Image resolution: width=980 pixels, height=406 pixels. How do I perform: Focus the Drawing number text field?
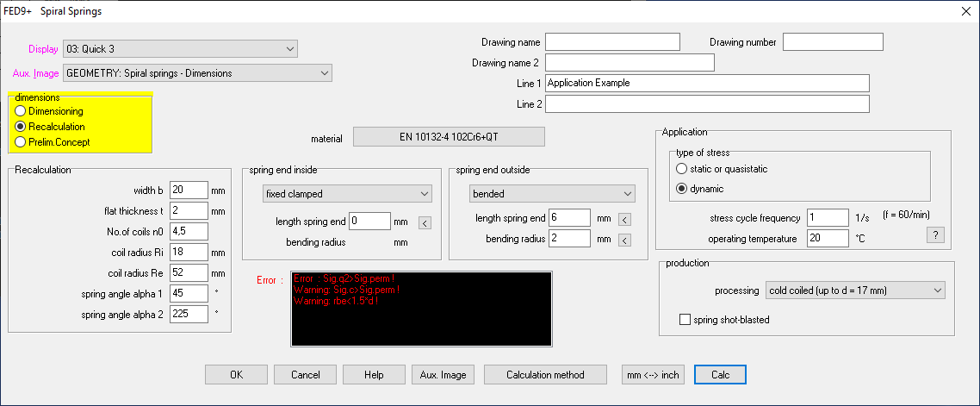tap(833, 42)
